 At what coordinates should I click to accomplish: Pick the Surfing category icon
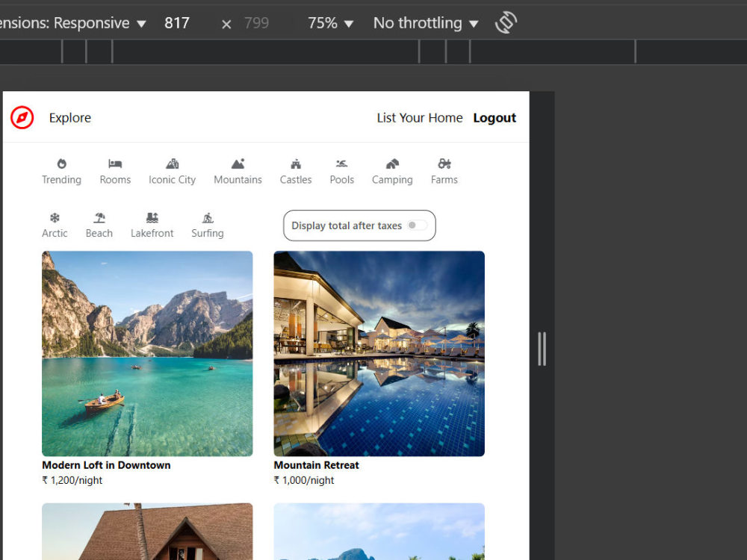tap(207, 217)
